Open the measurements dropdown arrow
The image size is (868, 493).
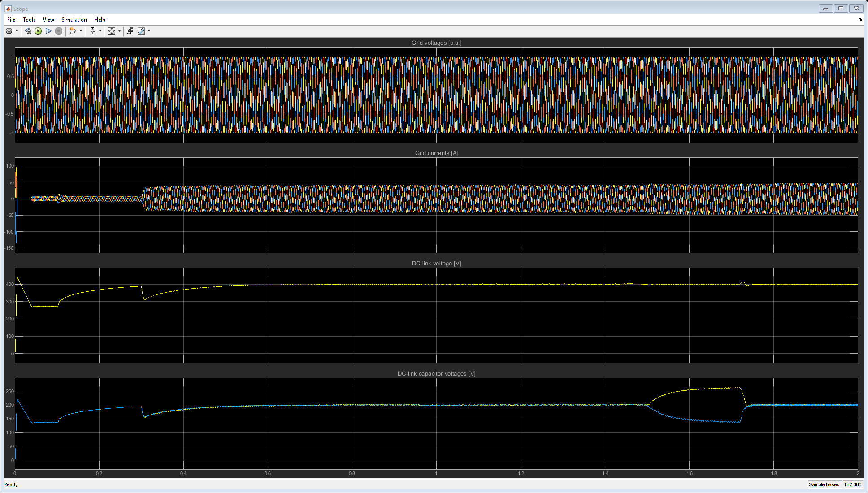tap(149, 31)
